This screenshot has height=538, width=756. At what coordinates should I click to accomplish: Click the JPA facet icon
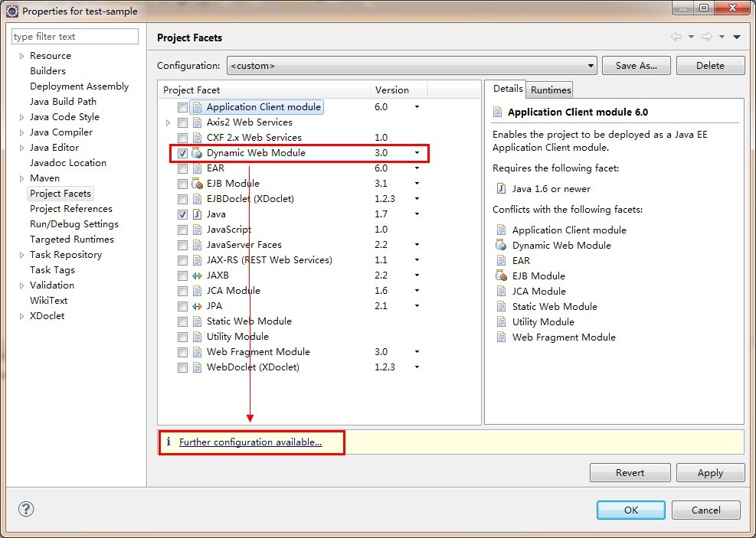[x=197, y=306]
